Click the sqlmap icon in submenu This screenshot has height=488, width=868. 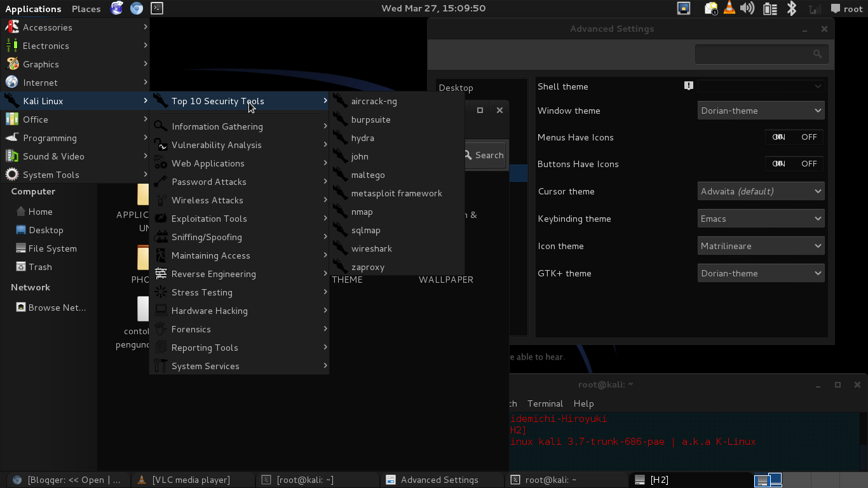(341, 230)
